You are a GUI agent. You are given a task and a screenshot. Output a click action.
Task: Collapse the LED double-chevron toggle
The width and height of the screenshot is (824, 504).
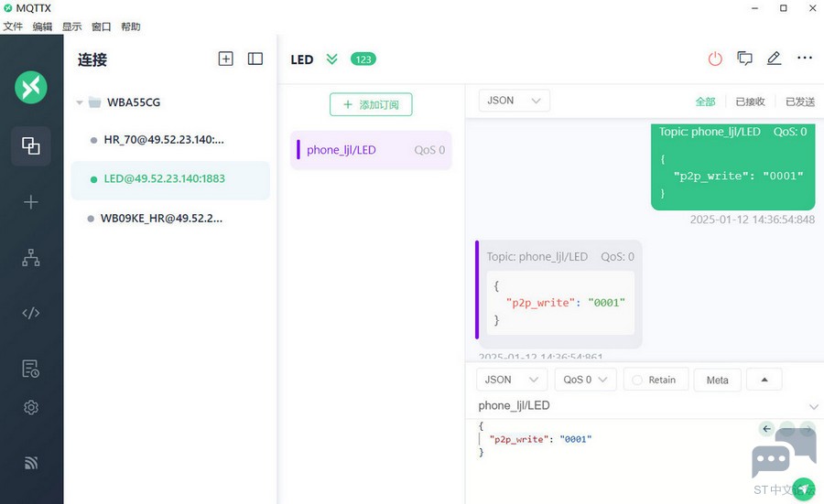click(331, 59)
